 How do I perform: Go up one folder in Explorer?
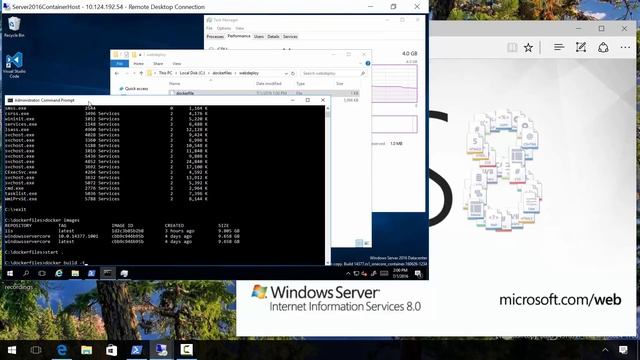[x=141, y=73]
